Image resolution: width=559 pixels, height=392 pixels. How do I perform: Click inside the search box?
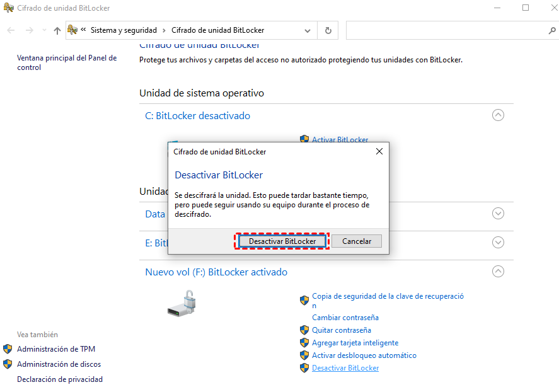point(441,30)
